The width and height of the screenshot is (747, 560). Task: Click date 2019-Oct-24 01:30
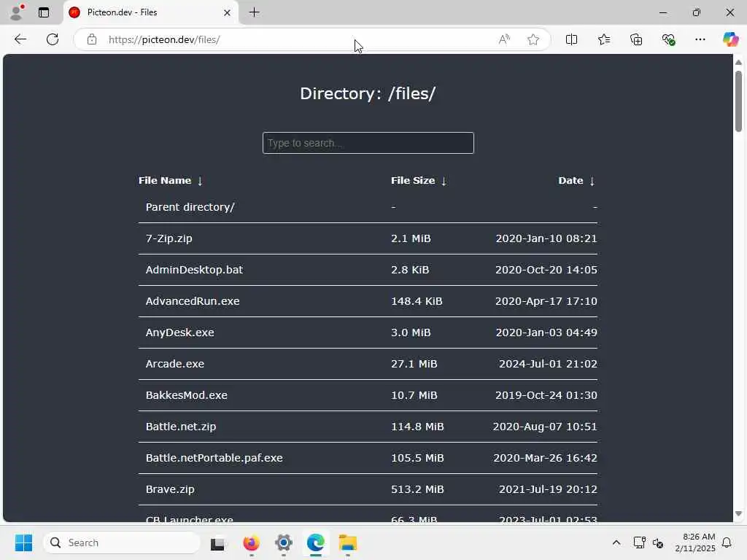tap(546, 395)
